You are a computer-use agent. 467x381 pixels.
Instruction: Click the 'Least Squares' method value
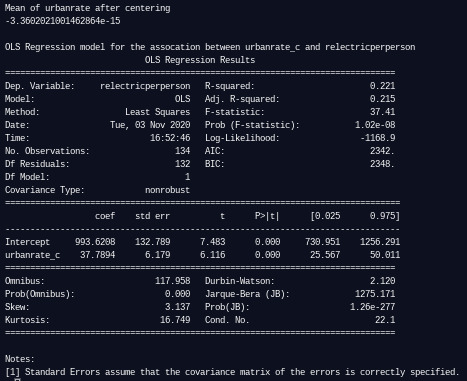click(158, 112)
